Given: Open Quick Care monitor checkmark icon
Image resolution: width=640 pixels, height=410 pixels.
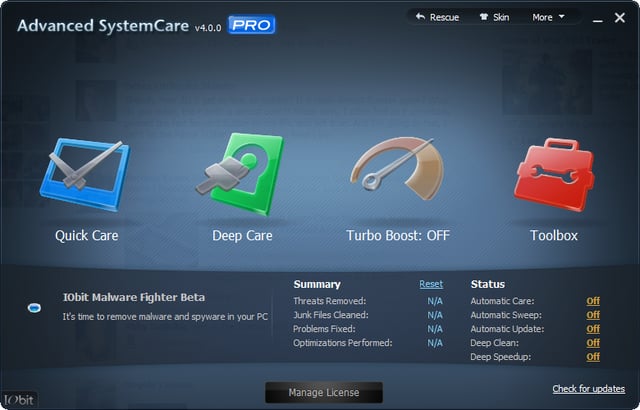Looking at the screenshot, I should (85, 175).
